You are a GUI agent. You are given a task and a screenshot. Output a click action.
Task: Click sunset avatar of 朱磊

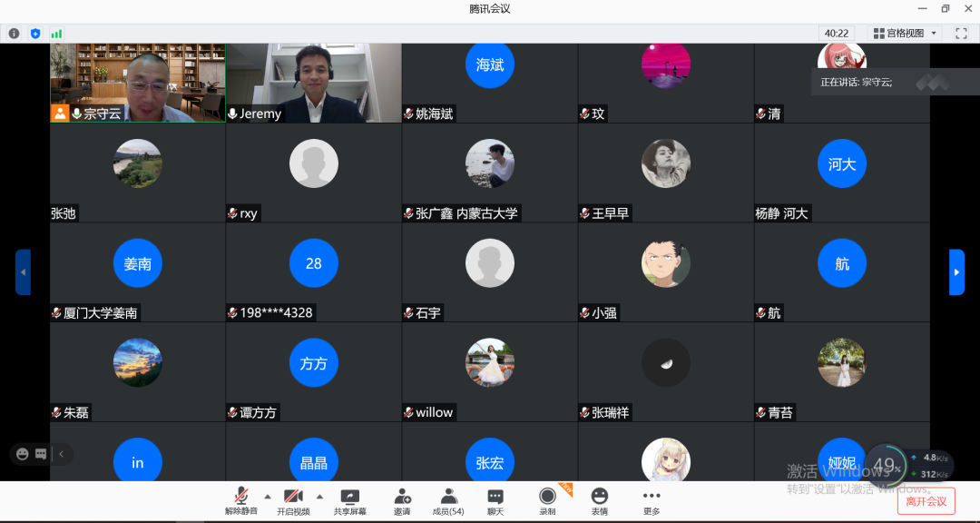pos(138,363)
